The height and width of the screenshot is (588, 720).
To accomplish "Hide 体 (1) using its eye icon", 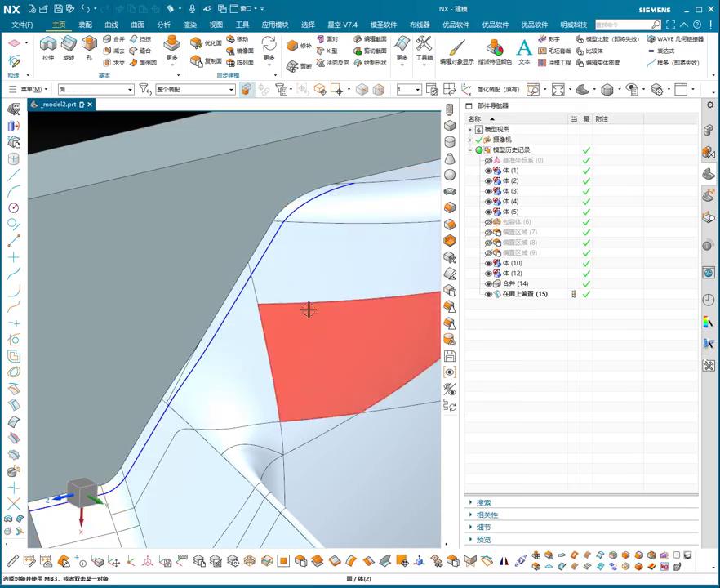I will 489,171.
